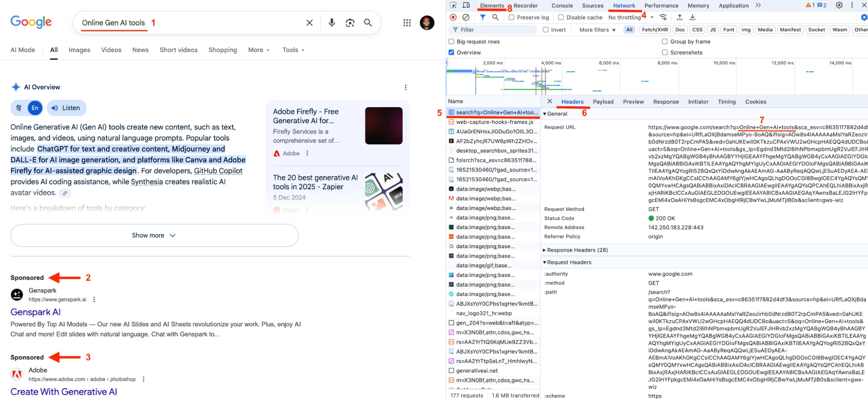868x400 pixels.
Task: Toggle the device toolbar icon in DevTools
Action: 466,5
